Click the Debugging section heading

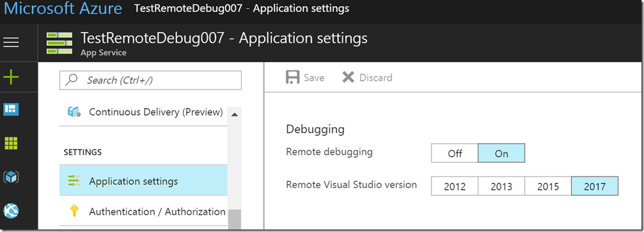(315, 130)
